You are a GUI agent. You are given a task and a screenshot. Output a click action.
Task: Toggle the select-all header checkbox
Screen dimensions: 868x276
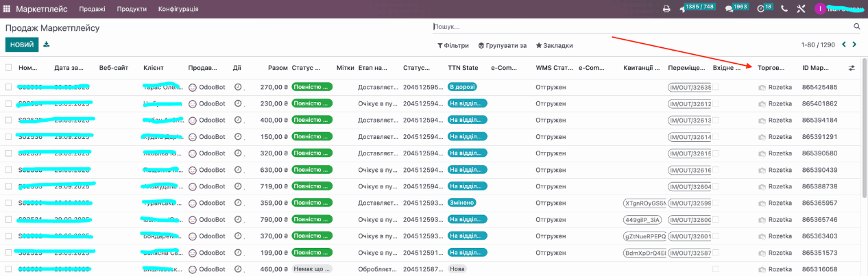(x=9, y=67)
